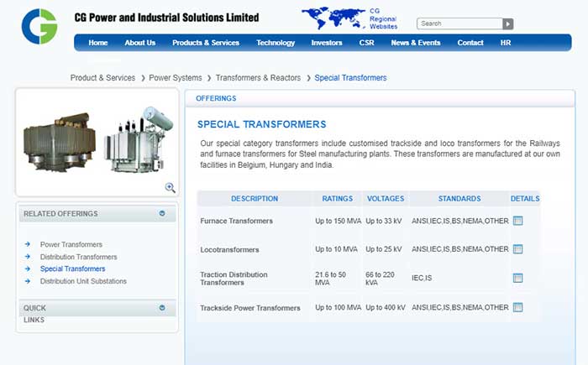
Task: Click 'IEC,IS' standards cell
Action: 422,278
